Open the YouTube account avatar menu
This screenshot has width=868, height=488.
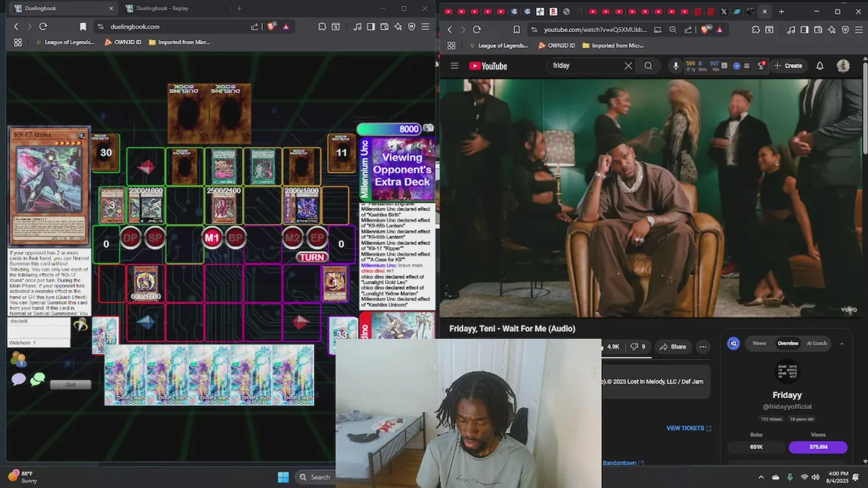coord(843,66)
